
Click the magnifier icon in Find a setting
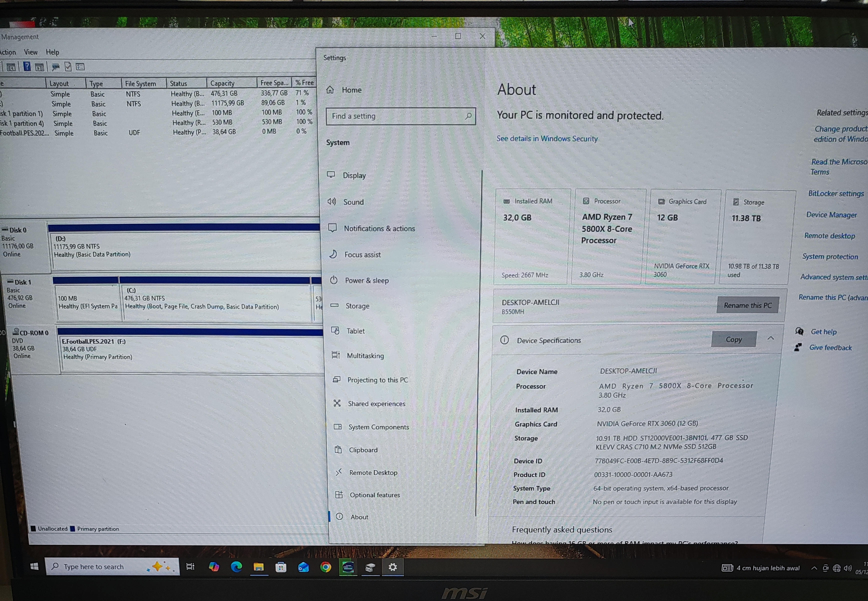468,116
